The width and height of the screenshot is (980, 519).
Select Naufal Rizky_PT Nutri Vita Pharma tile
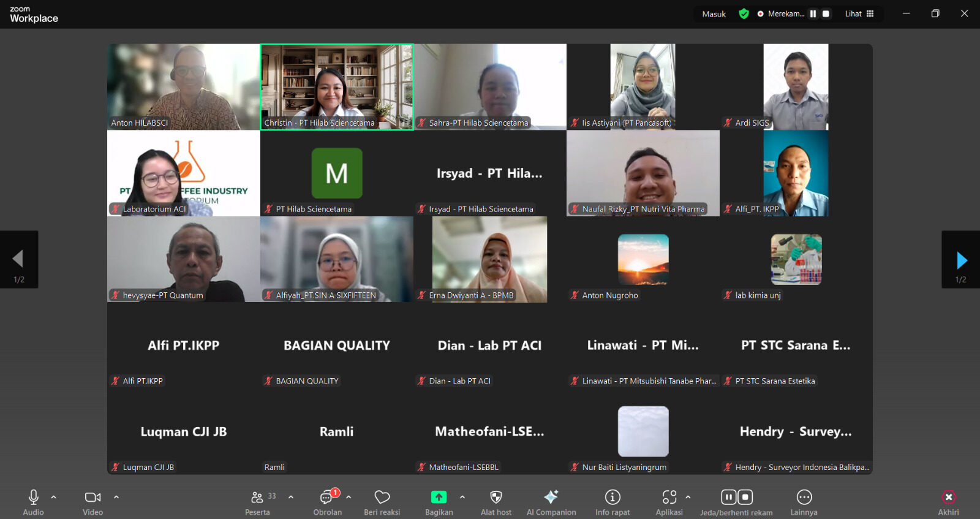tap(643, 173)
